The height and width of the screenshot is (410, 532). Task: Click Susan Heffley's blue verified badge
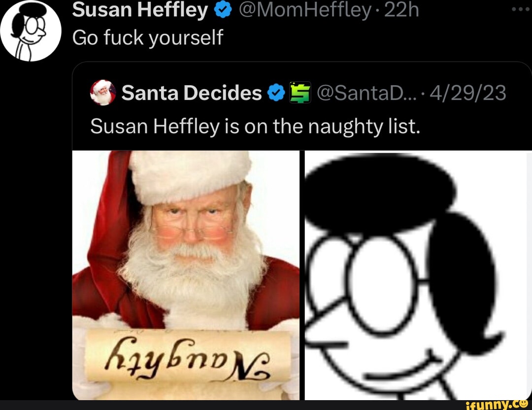[223, 10]
